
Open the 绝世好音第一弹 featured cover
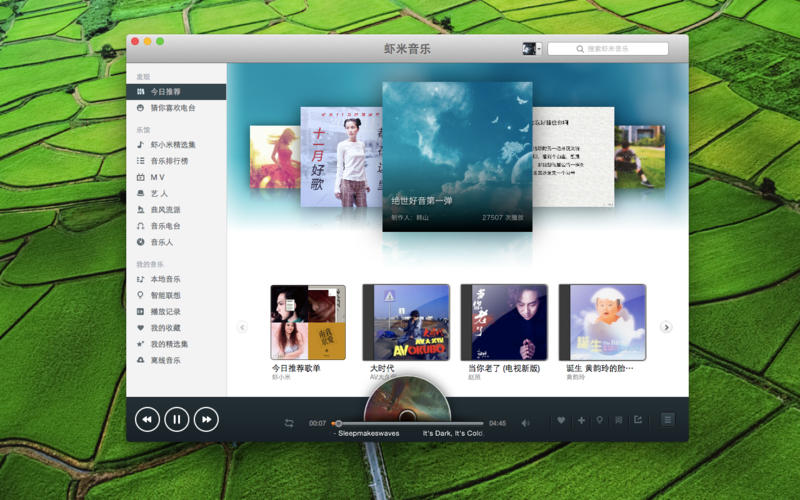(x=457, y=157)
